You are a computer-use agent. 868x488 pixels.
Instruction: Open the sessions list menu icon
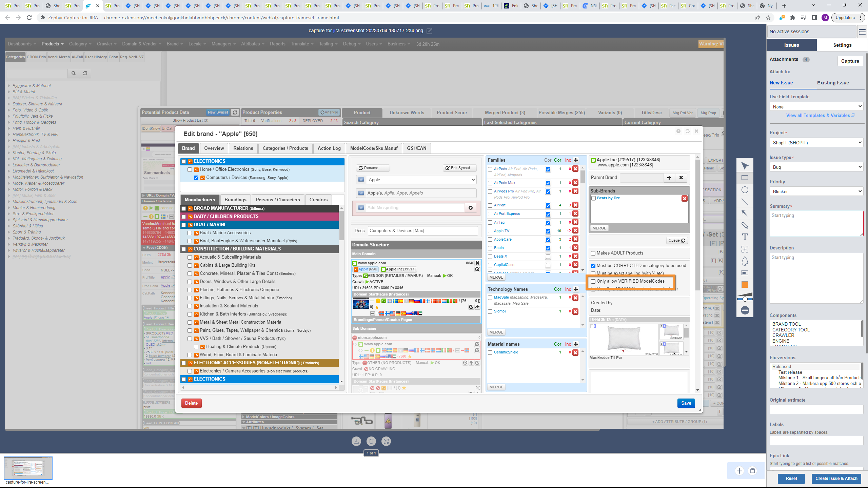coord(862,32)
